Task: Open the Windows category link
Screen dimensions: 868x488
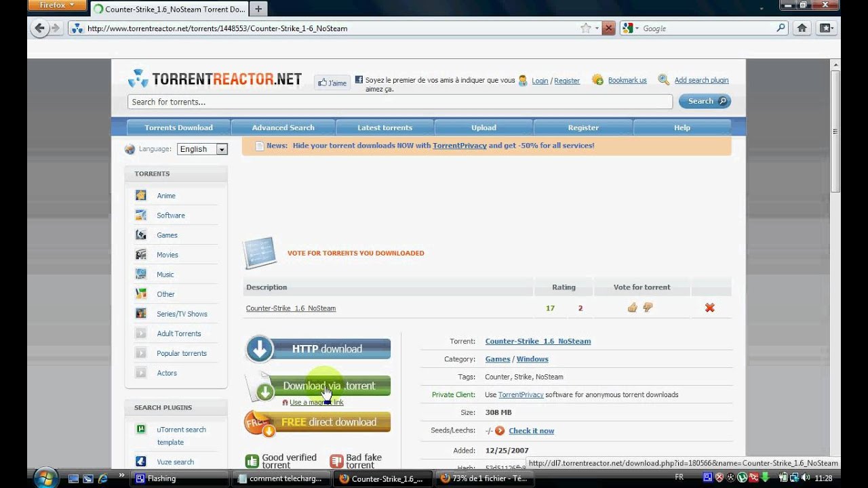Action: [x=532, y=359]
